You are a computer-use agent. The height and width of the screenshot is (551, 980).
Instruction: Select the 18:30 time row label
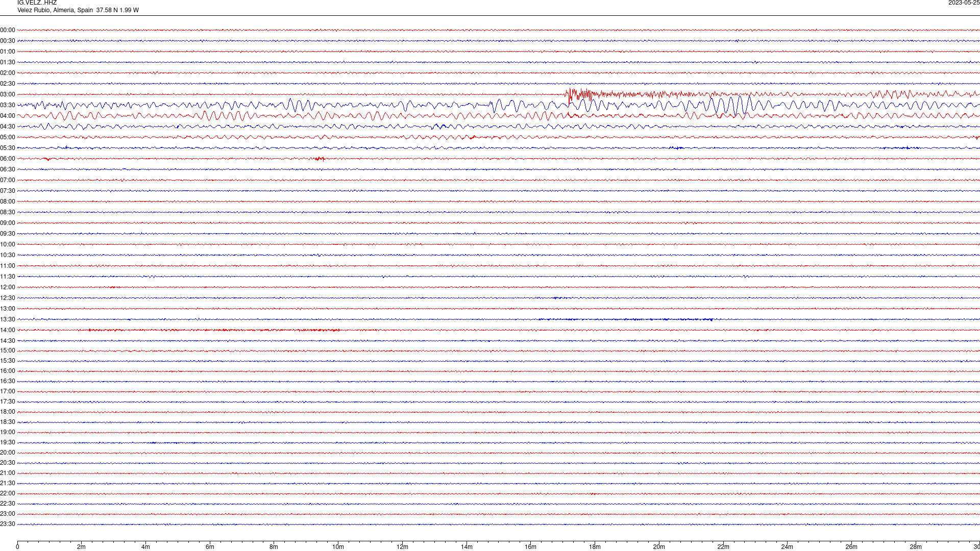(x=8, y=422)
